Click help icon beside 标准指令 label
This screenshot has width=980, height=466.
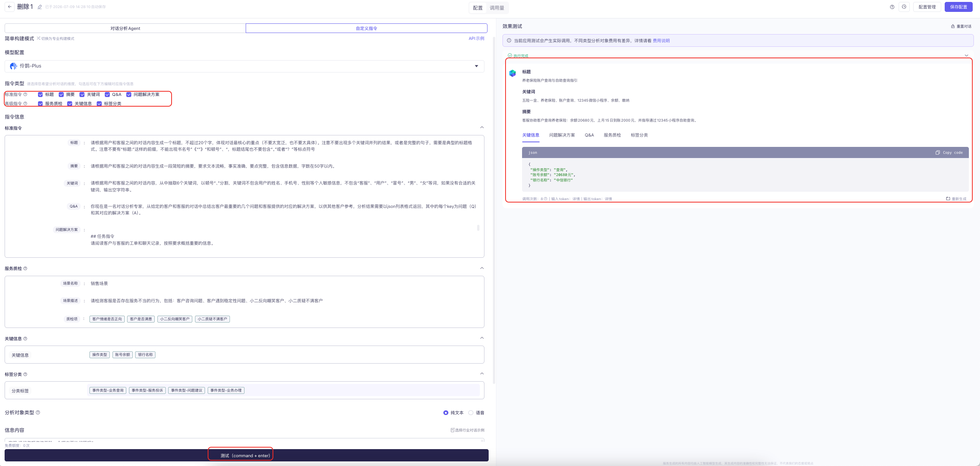pos(25,94)
